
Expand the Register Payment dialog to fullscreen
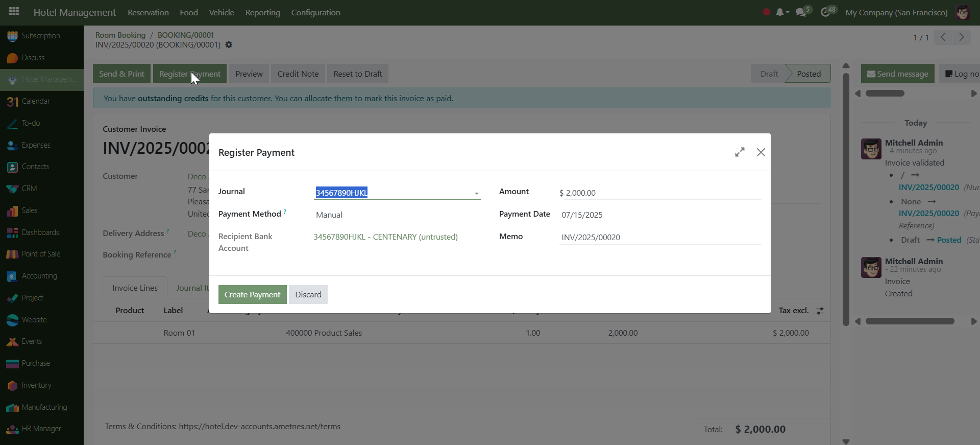[x=740, y=152]
